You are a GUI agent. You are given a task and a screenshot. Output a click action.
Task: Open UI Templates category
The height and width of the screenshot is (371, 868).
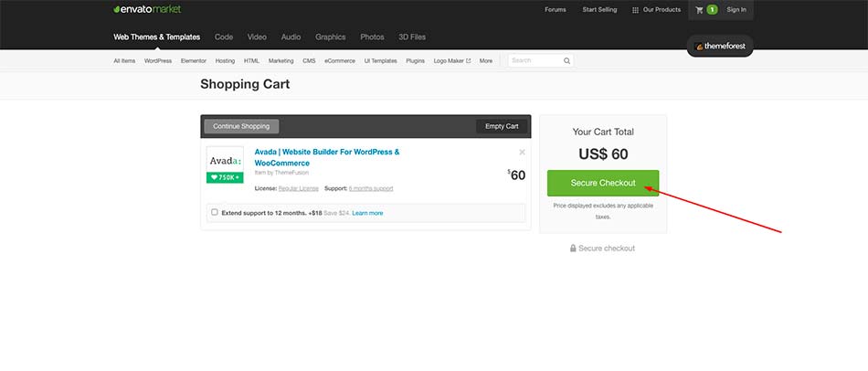pos(380,61)
